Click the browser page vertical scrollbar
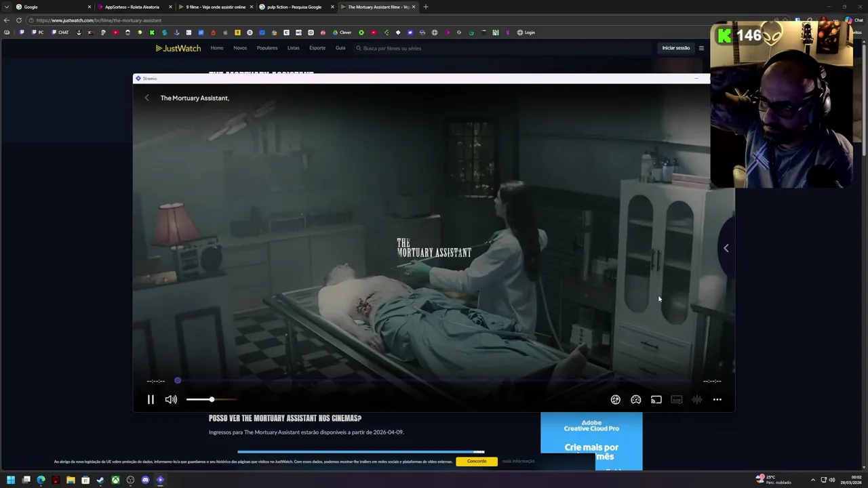This screenshot has width=868, height=488. coord(864,100)
